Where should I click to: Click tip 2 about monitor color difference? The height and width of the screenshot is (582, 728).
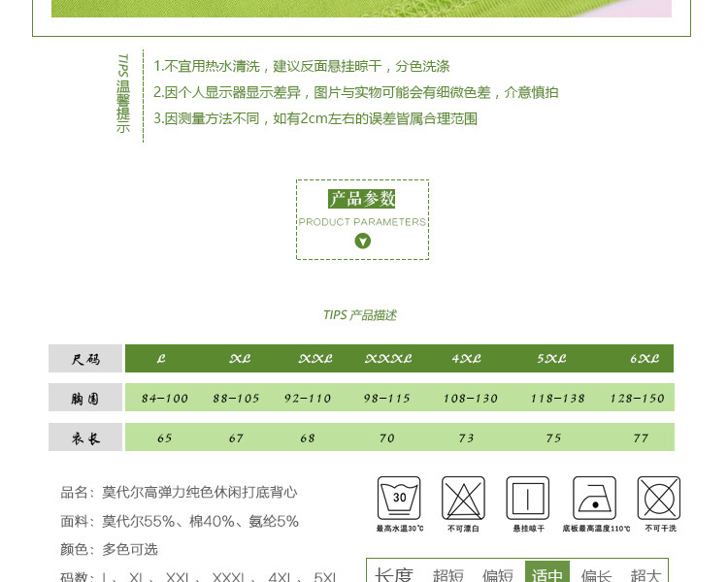point(355,92)
